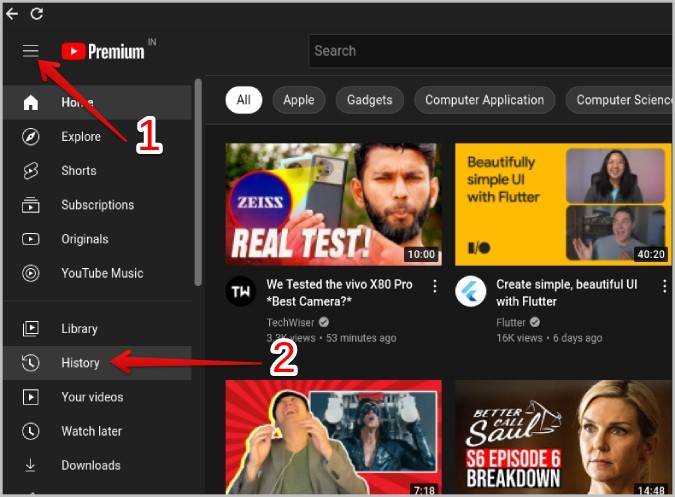Open the TechWiser channel name link
Viewport: 675px width, 497px height.
(291, 322)
